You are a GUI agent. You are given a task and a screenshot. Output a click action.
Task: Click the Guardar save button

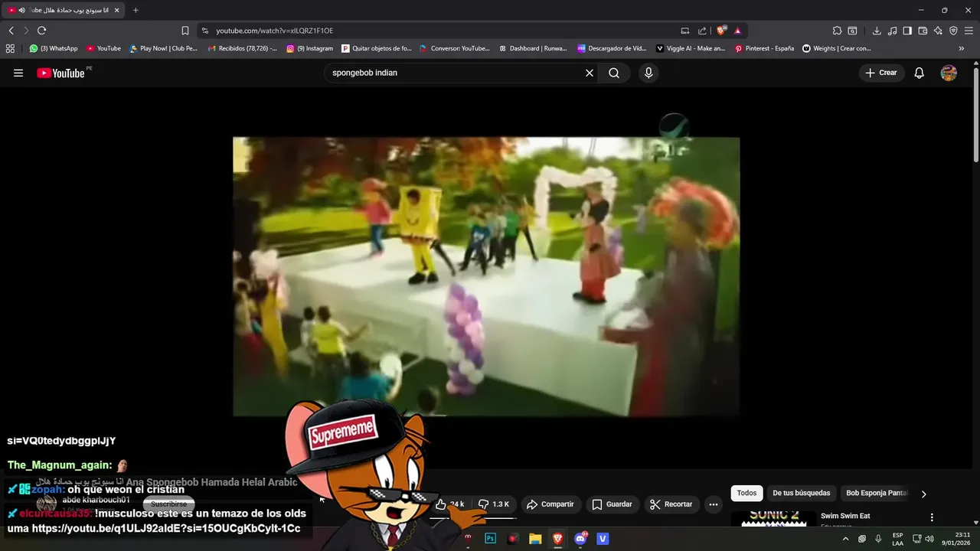click(612, 504)
